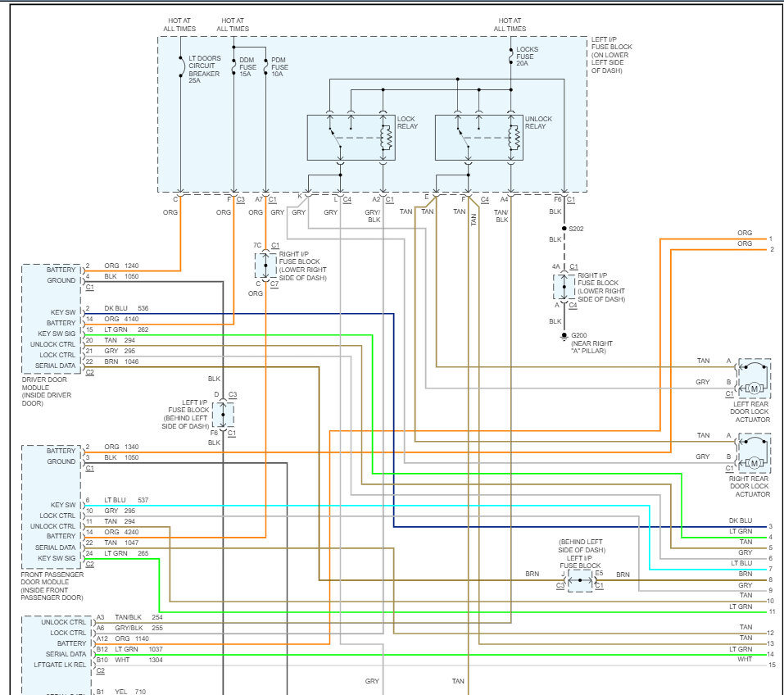The image size is (784, 695).
Task: Click the LT Doors Circuit Breaker 25A symbol
Action: [x=182, y=66]
